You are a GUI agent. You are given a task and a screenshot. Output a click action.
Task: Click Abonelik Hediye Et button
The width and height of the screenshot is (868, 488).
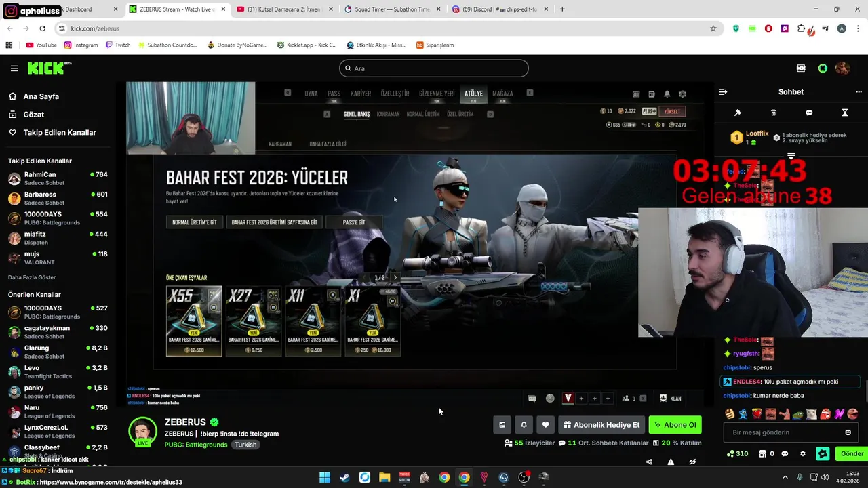(601, 425)
